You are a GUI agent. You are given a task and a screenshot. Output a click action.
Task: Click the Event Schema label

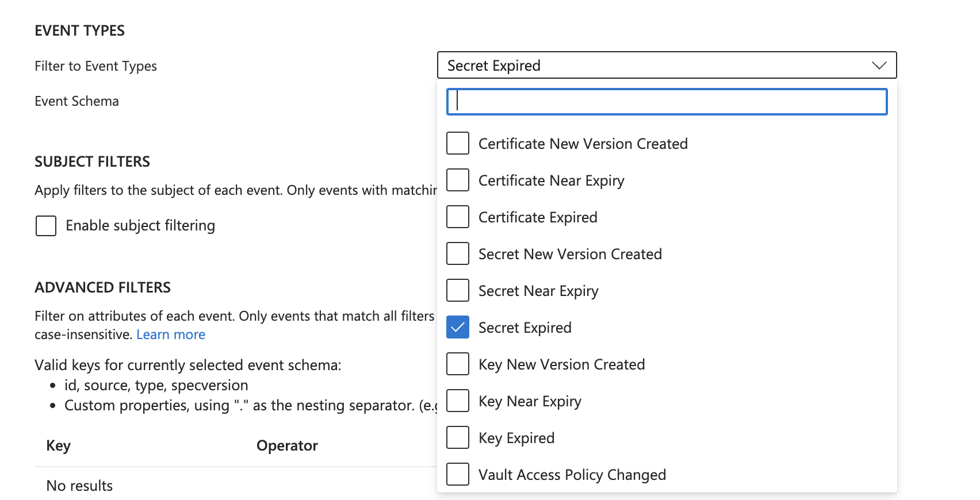tap(76, 101)
